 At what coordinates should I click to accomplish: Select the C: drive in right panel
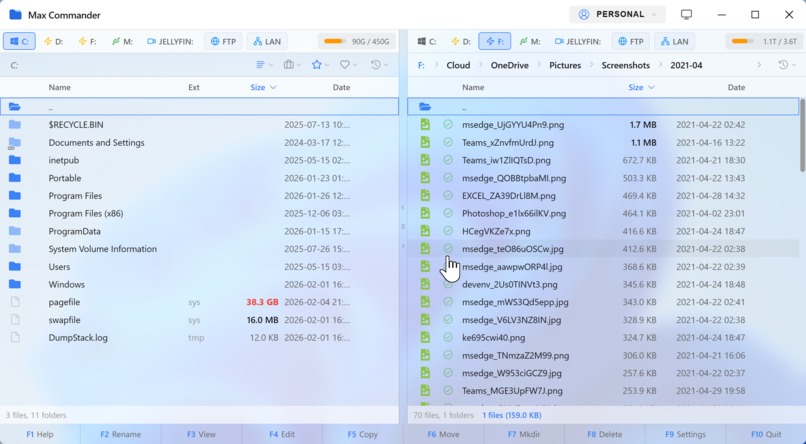427,41
